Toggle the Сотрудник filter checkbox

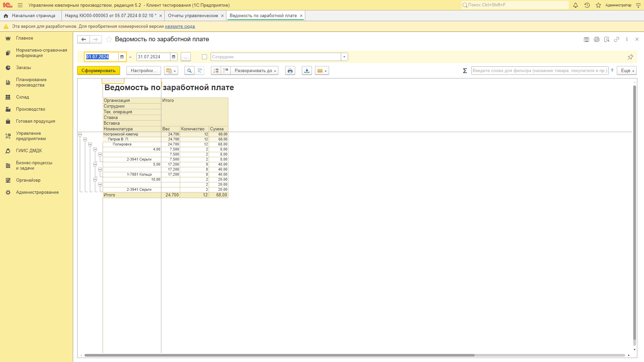pos(204,57)
